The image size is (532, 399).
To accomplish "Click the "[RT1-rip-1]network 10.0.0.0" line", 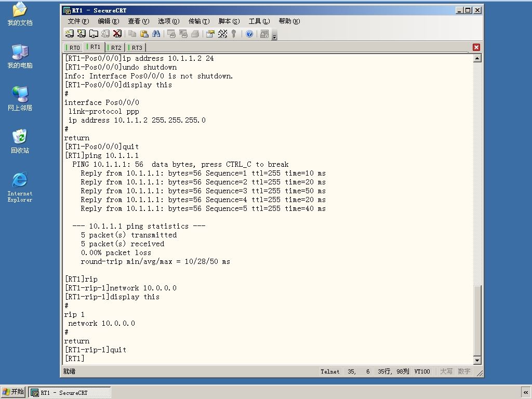I will (121, 288).
